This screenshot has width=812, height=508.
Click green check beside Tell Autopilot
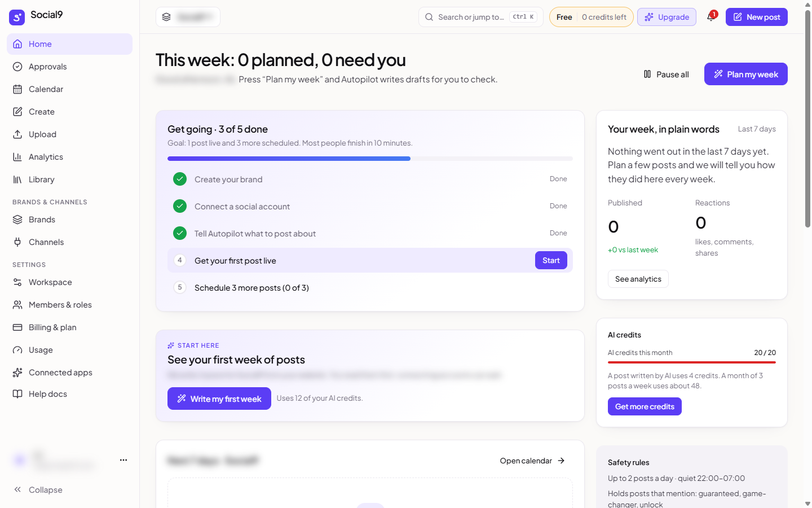(x=180, y=233)
